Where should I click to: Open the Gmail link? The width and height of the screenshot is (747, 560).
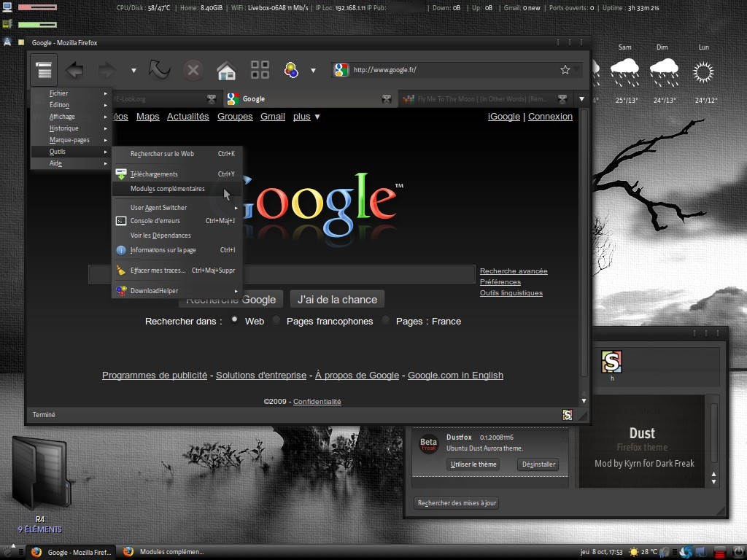[x=273, y=117]
